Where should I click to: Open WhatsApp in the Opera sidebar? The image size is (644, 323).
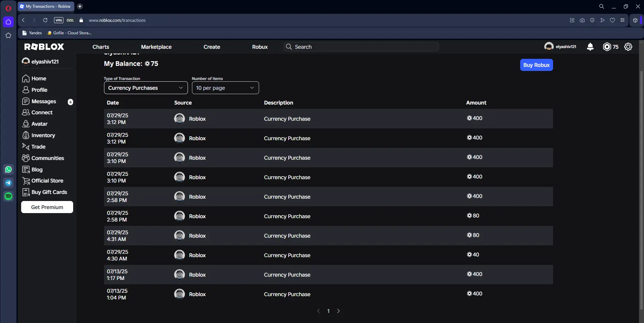(x=8, y=169)
